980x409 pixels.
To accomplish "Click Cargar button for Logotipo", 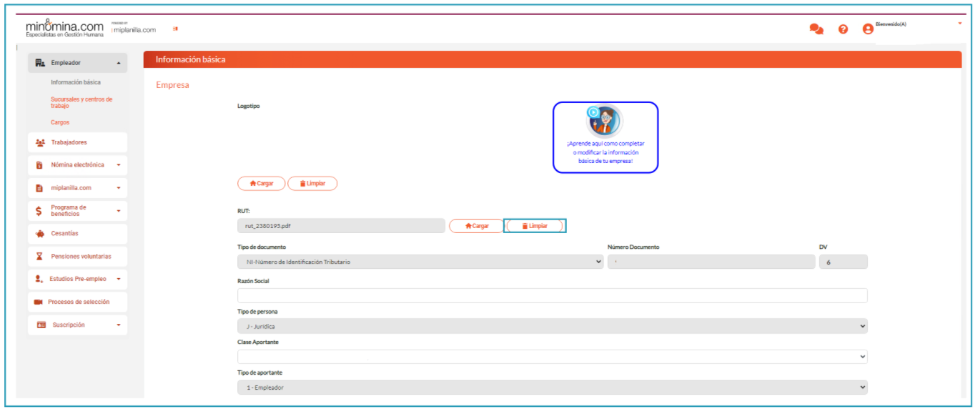I will [x=261, y=184].
